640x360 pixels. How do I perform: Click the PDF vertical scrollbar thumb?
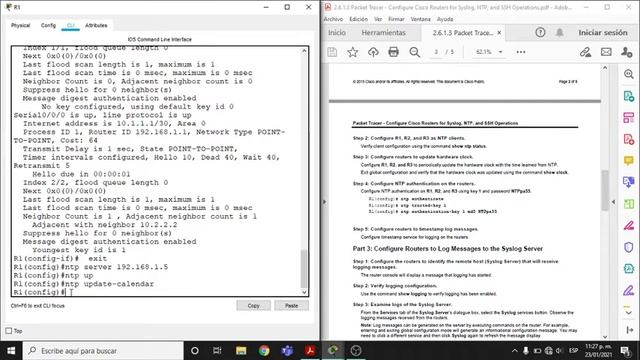[605, 190]
